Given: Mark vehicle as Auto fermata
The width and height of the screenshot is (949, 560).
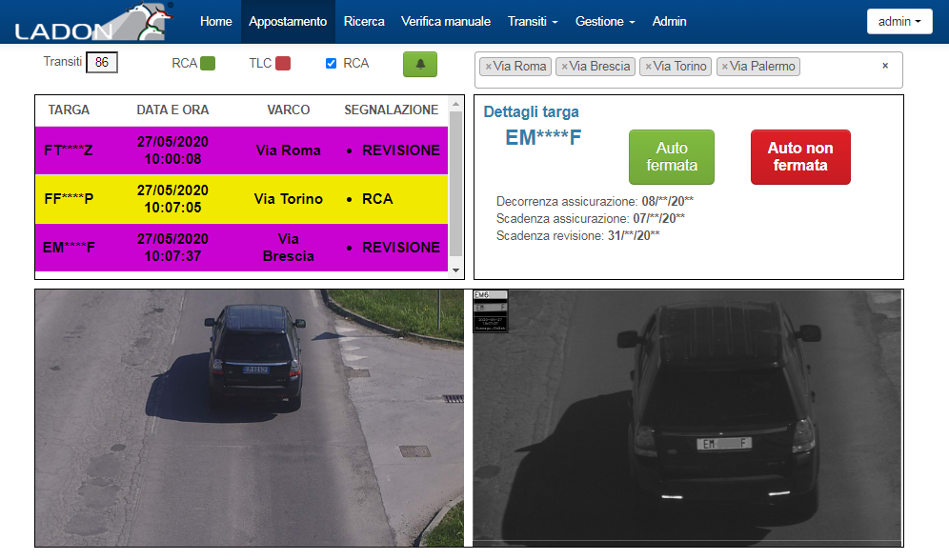Looking at the screenshot, I should point(672,156).
